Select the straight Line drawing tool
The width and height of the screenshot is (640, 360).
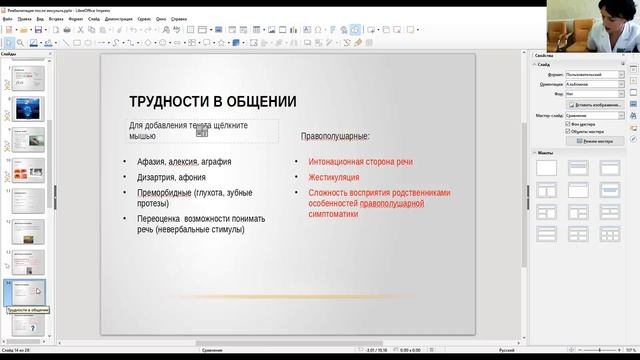pyautogui.click(x=66, y=43)
